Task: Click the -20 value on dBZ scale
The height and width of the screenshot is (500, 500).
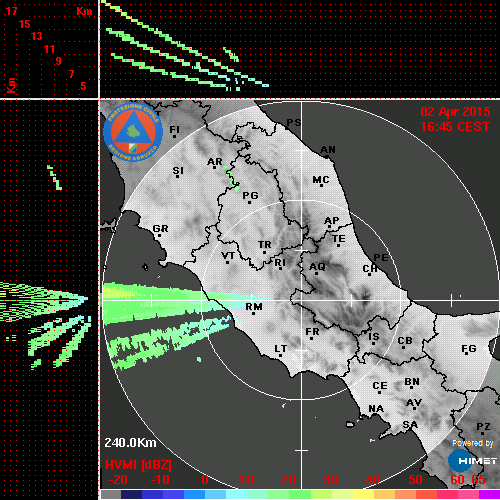Action: [x=118, y=480]
